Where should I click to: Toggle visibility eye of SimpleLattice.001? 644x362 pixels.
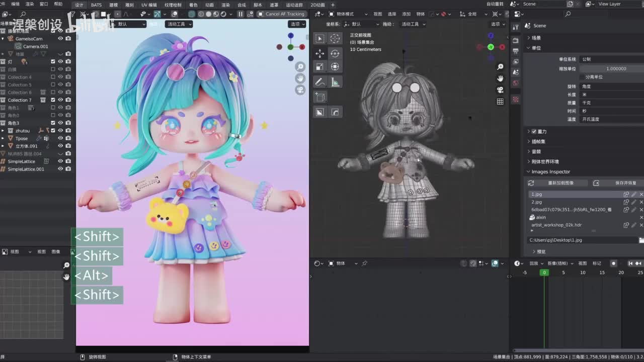point(60,169)
